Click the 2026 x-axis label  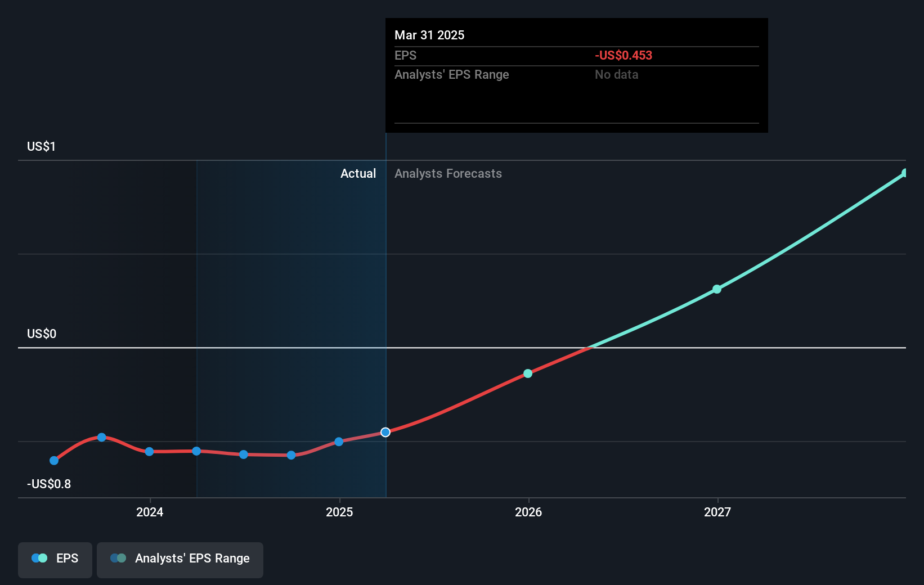pos(528,512)
